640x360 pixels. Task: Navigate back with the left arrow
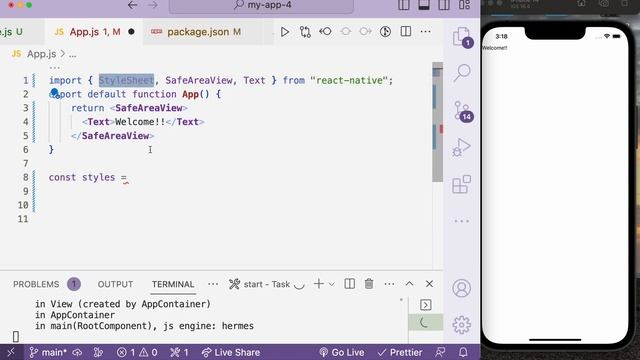[132, 5]
